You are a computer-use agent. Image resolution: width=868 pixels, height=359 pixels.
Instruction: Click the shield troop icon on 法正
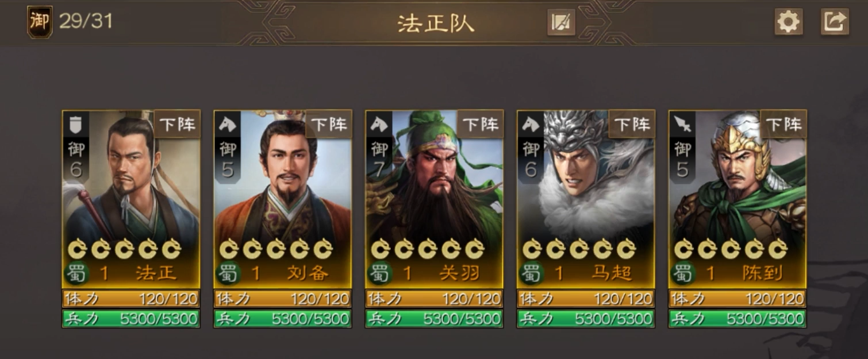(x=75, y=123)
